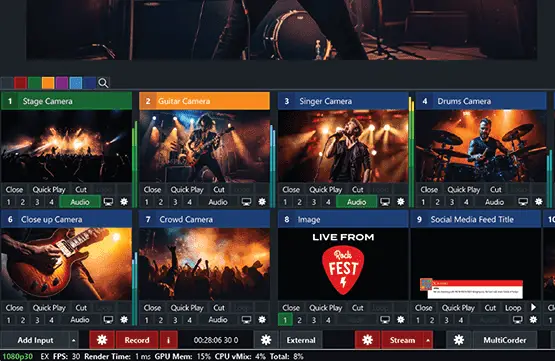Select the orange color filter tab
This screenshot has width=555, height=361.
48,83
